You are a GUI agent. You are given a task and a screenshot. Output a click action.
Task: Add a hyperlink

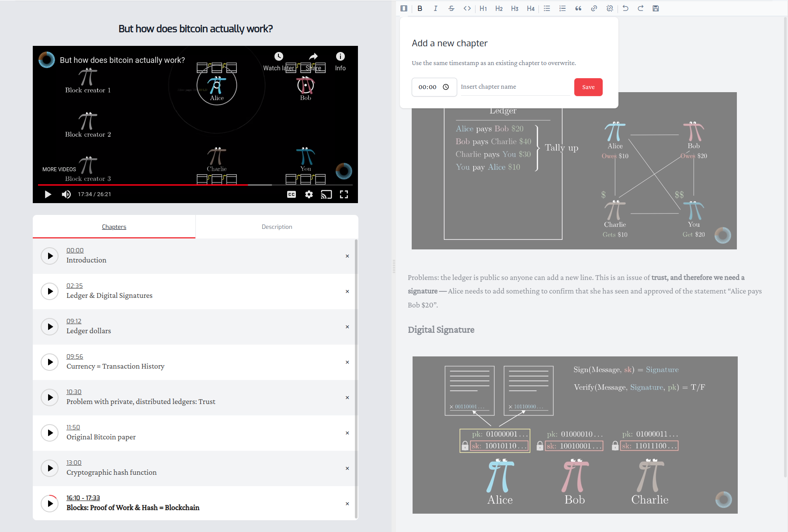coord(594,8)
